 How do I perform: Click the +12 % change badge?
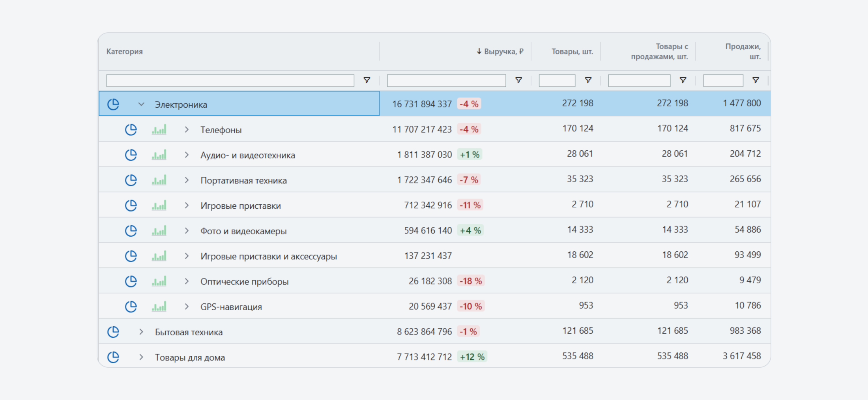472,357
